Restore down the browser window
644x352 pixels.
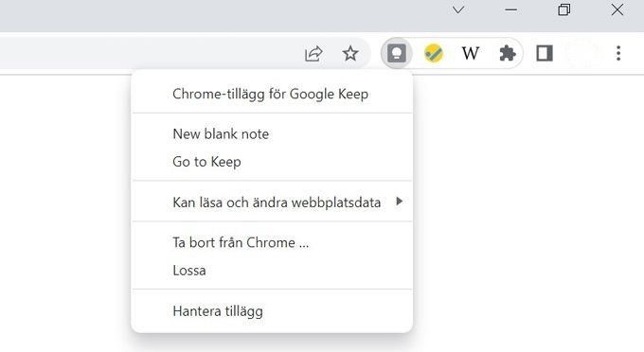click(563, 9)
